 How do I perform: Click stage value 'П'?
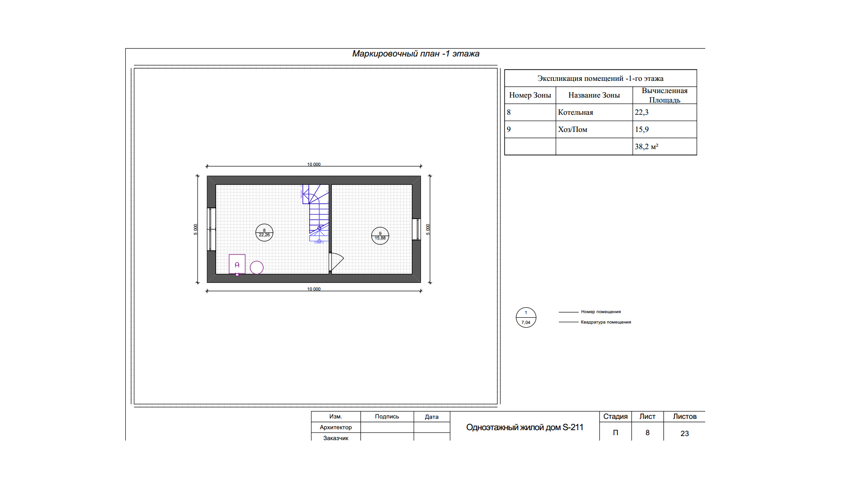coord(615,433)
